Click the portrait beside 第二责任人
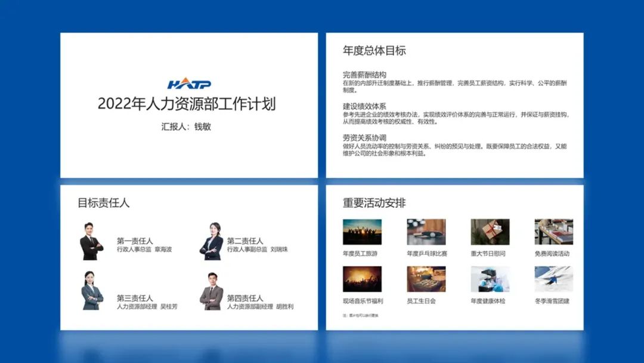Viewport: 644px width, 363px height. pyautogui.click(x=212, y=241)
